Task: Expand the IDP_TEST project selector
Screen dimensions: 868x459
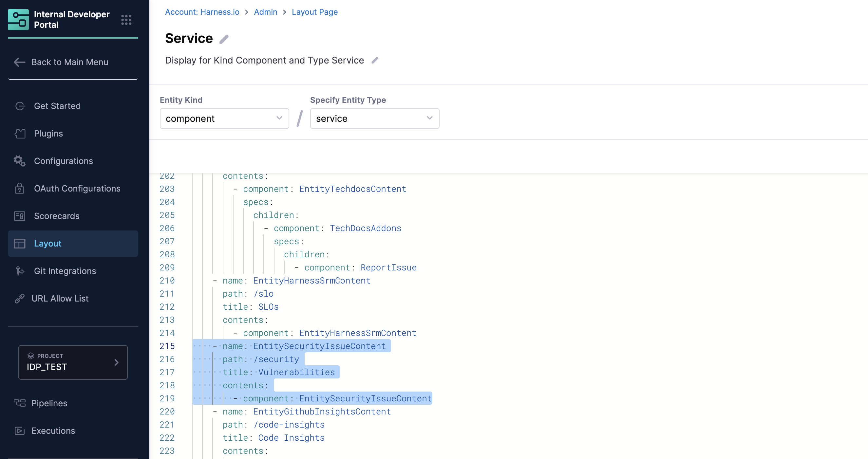Action: tap(73, 362)
